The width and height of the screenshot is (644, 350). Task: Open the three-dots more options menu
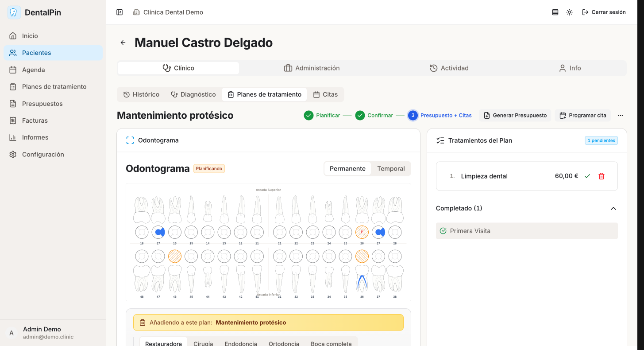(x=620, y=115)
